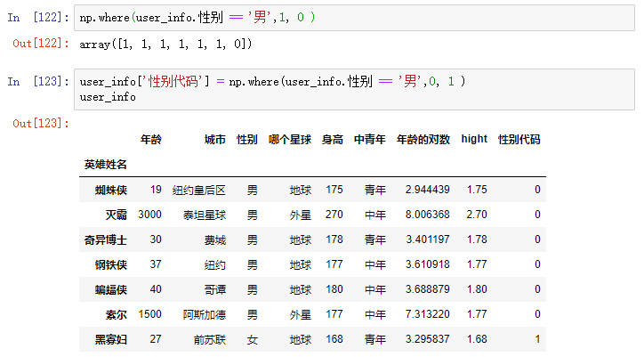Screen dimensions: 644x357
Task: Click the Out[123] prompt label
Action: [x=41, y=123]
